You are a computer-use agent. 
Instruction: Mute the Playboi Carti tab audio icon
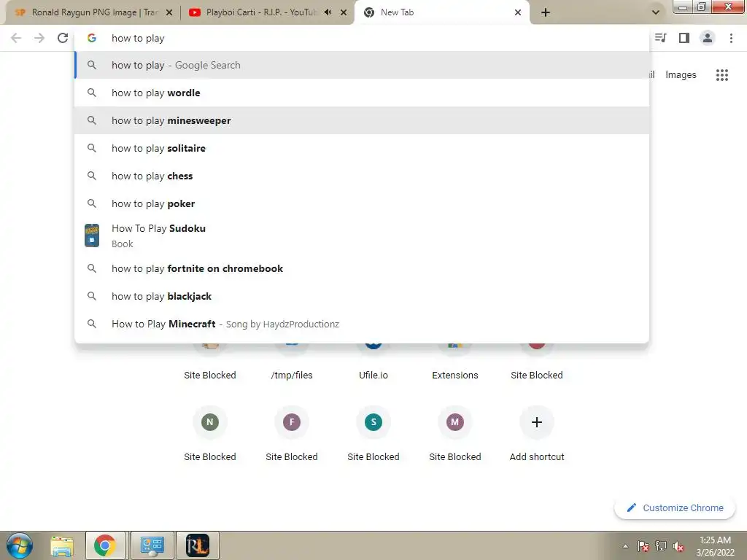[x=328, y=12]
